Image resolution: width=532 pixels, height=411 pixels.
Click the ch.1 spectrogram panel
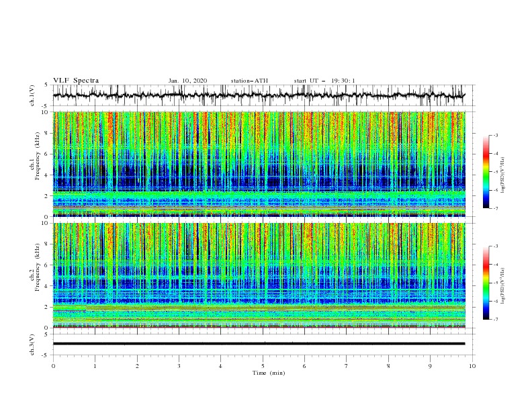[259, 164]
